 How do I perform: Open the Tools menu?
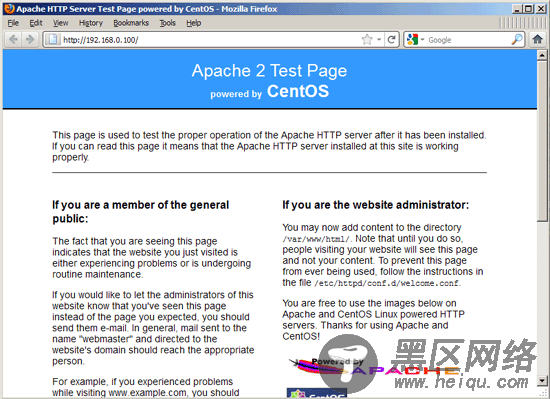167,23
